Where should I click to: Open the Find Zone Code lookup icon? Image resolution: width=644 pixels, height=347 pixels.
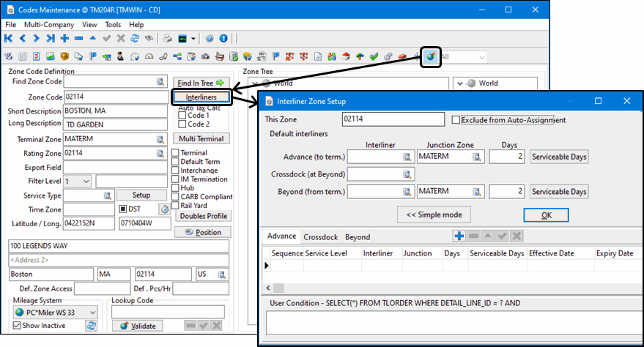(x=160, y=81)
